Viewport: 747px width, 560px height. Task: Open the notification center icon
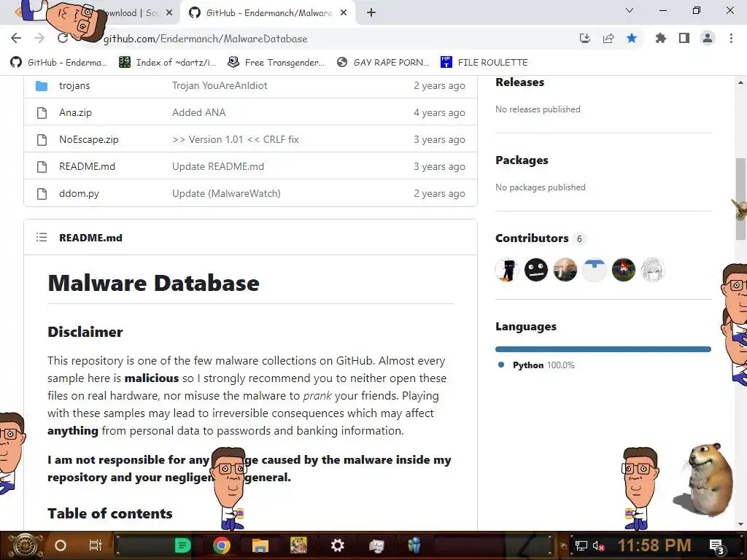[x=717, y=546]
